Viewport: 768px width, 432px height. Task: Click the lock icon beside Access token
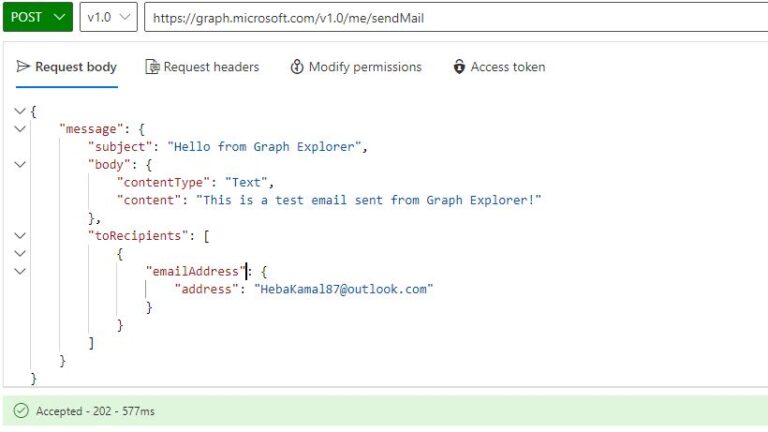tap(459, 67)
